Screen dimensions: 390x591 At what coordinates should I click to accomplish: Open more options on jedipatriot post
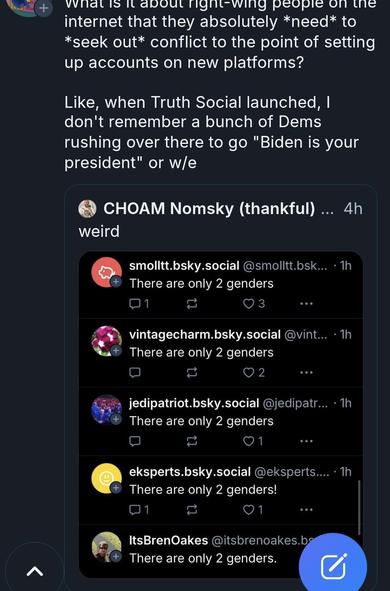click(306, 441)
